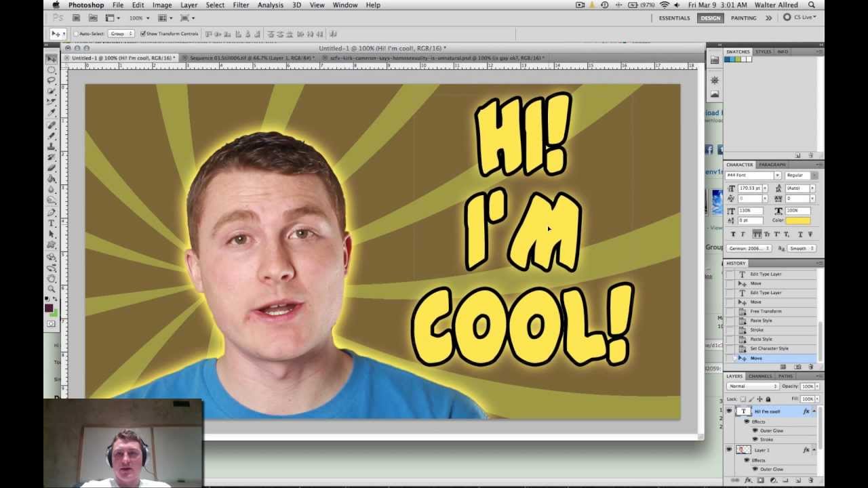Screen dimensions: 868x488
Task: Select the Path Selection tool
Action: click(x=52, y=234)
